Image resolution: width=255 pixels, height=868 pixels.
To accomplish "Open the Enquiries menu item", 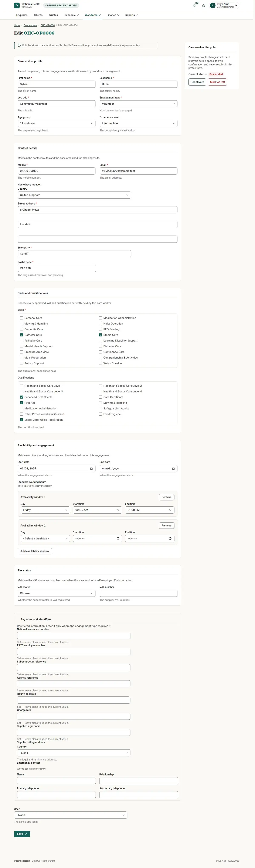I will click(x=22, y=15).
